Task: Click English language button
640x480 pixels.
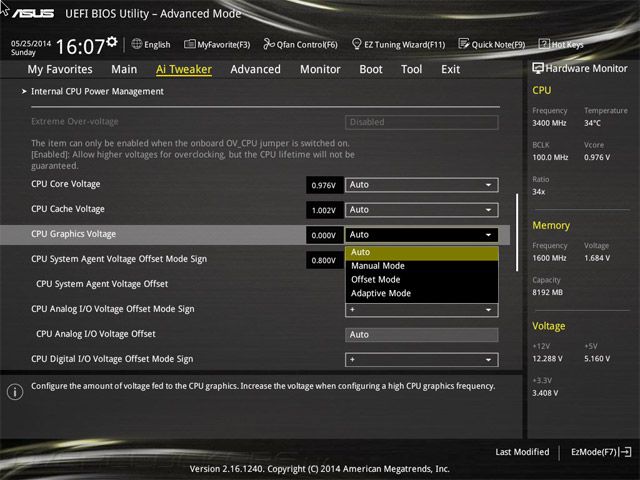Action: pyautogui.click(x=151, y=44)
